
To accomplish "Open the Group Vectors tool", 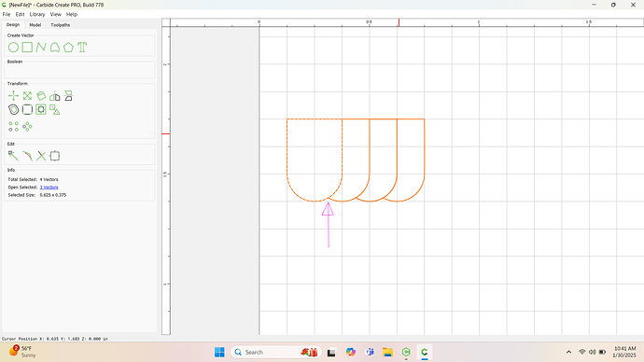I will pyautogui.click(x=55, y=109).
